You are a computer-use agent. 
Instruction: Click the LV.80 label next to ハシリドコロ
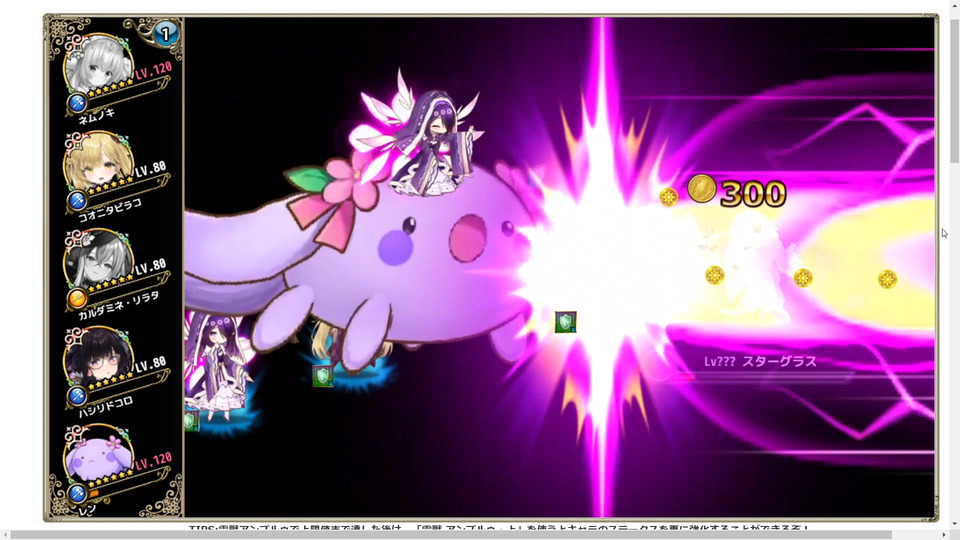point(151,365)
